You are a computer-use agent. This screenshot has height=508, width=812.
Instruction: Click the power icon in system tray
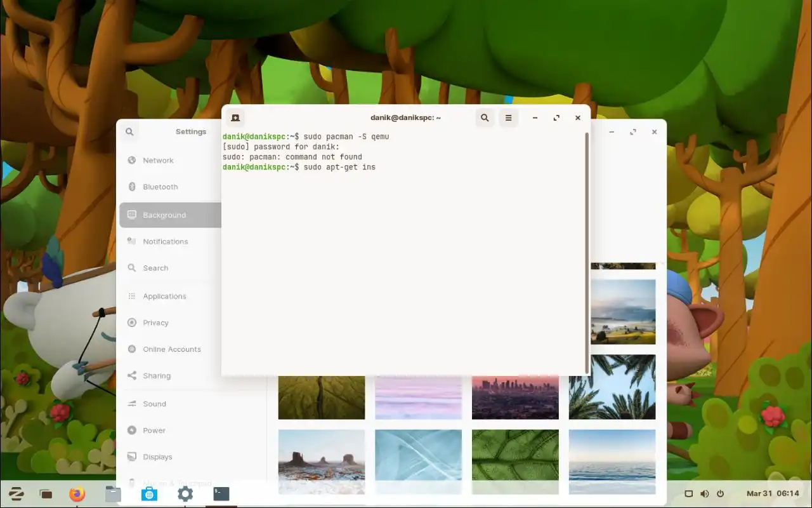pos(720,493)
